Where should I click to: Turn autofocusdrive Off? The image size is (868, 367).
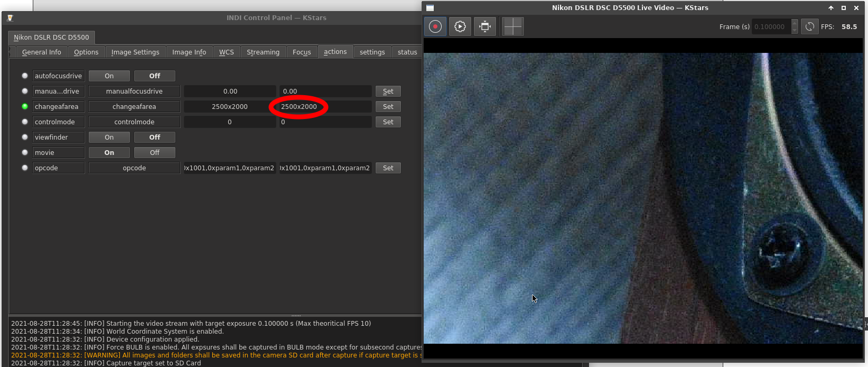(155, 76)
